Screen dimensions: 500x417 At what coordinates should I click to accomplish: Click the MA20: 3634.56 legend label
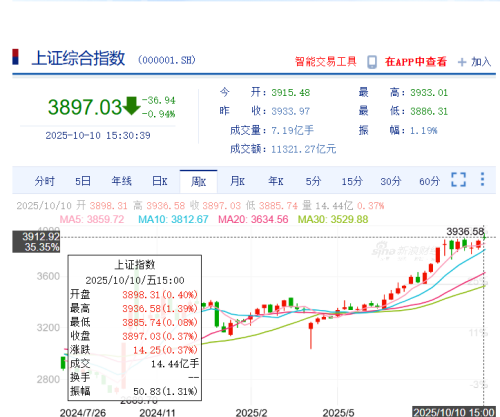point(253,219)
